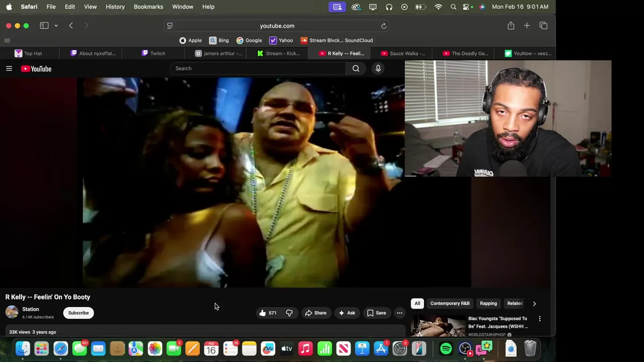
Task: Open Photos from the Dock
Action: 154,348
